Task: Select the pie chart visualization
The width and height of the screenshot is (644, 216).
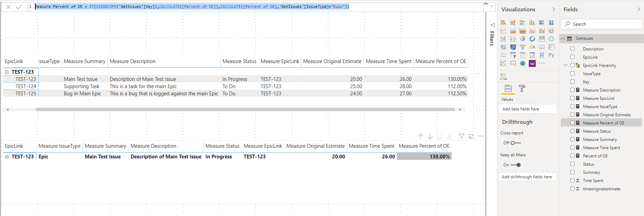Action: 522,39
